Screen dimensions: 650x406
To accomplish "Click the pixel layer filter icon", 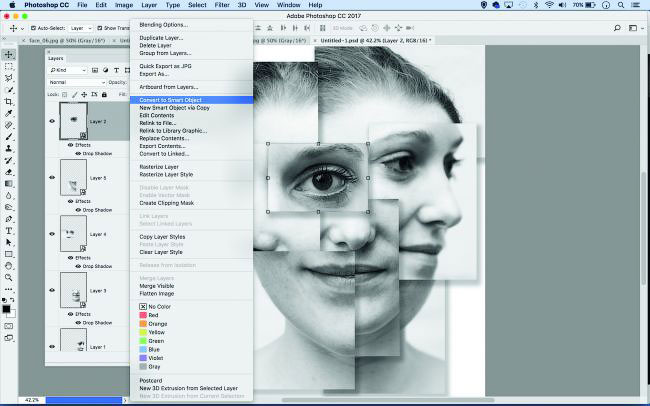I will [x=95, y=71].
